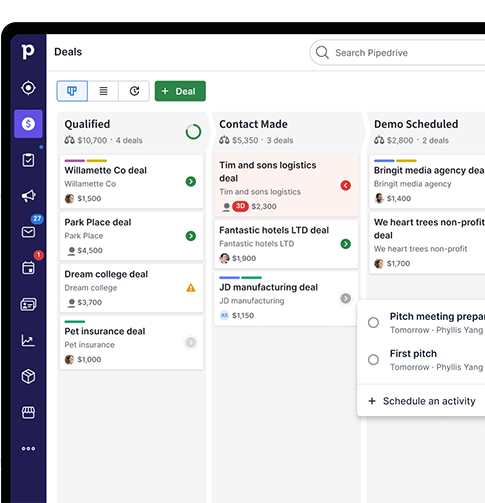Click owner avatar on Fantastic hotels deal
The width and height of the screenshot is (485, 503).
[224, 258]
